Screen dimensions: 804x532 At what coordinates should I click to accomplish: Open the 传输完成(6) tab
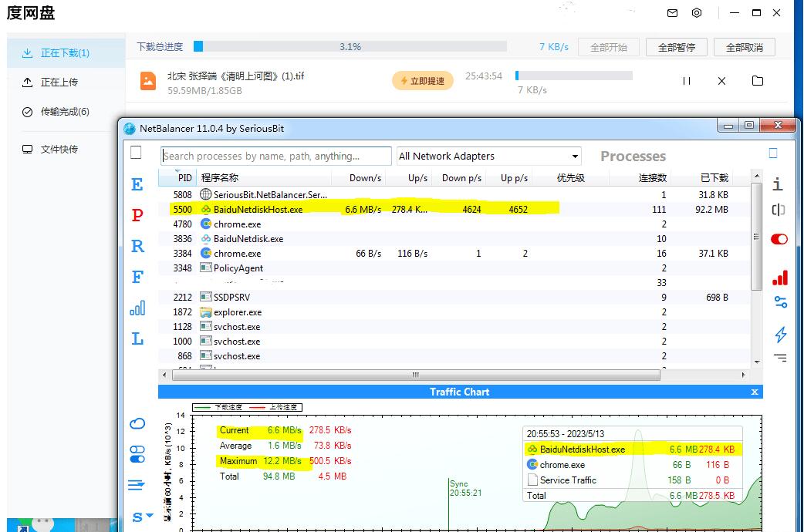click(x=65, y=112)
